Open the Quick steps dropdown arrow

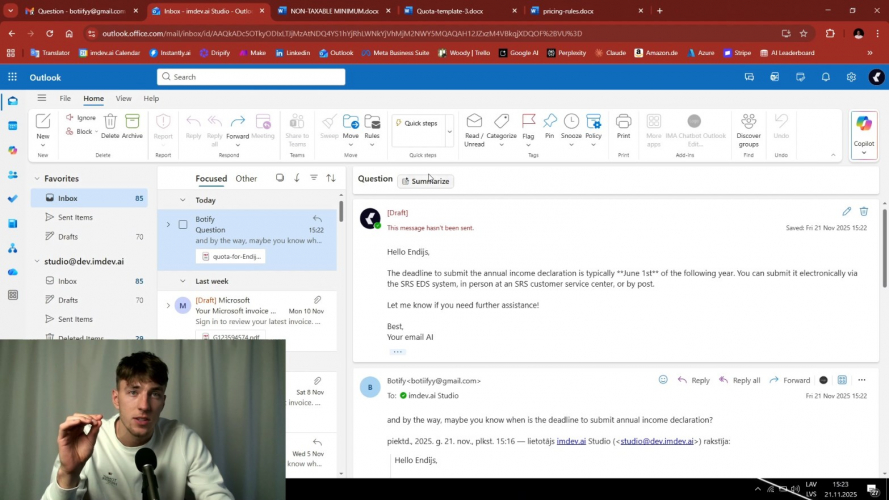pyautogui.click(x=450, y=132)
